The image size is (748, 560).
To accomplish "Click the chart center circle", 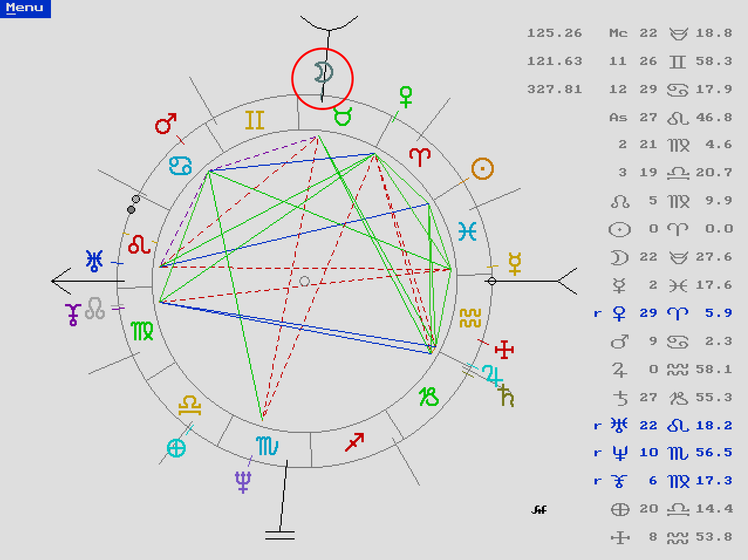I will [x=305, y=282].
